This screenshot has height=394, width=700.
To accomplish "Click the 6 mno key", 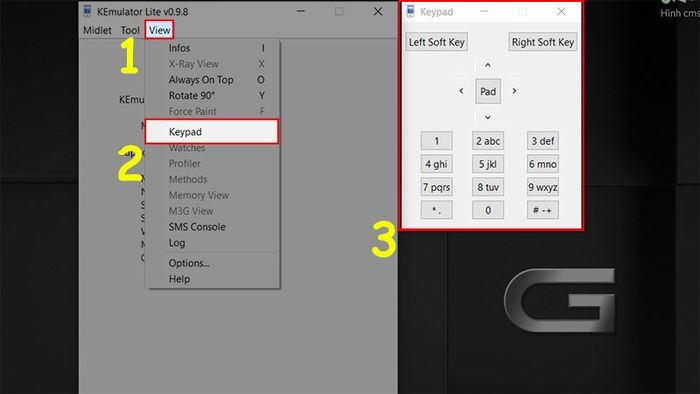I will coord(542,164).
